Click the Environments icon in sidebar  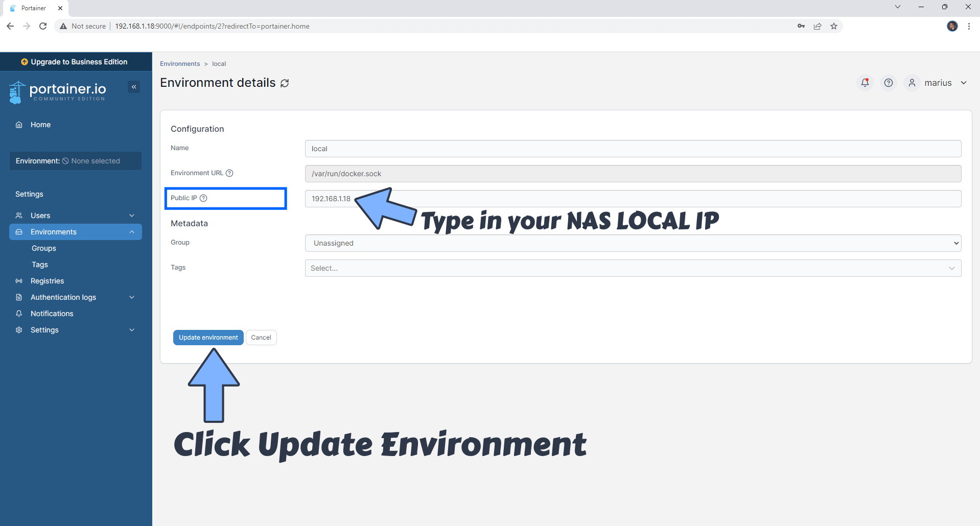click(19, 232)
